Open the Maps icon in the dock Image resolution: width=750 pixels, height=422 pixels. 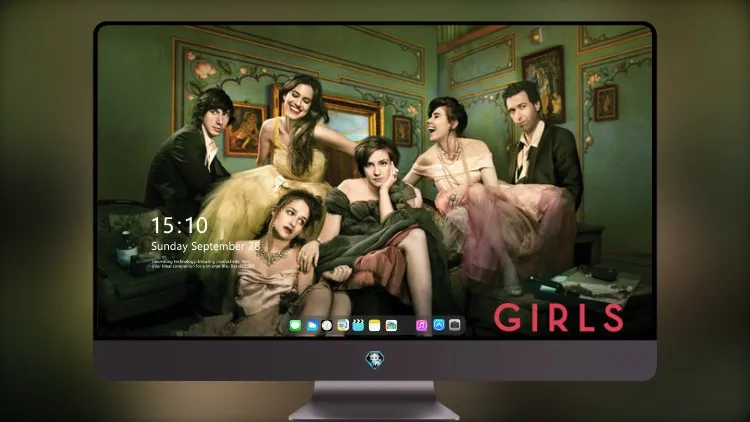(343, 326)
